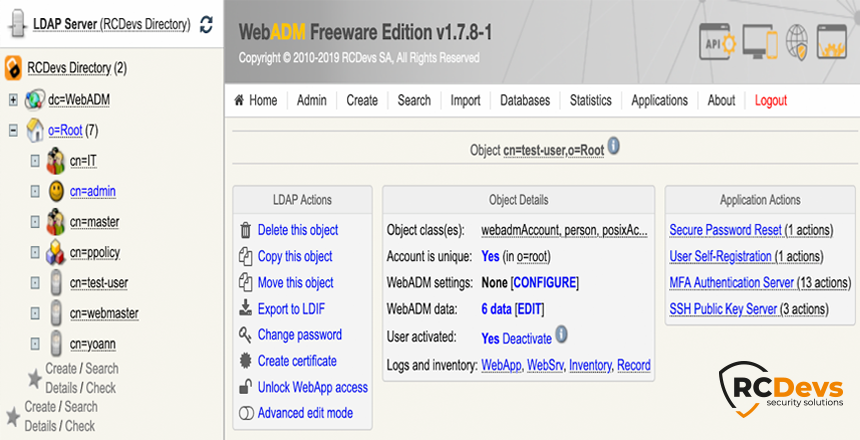Image resolution: width=860 pixels, height=440 pixels.
Task: Open the Inventory link
Action: coord(590,365)
